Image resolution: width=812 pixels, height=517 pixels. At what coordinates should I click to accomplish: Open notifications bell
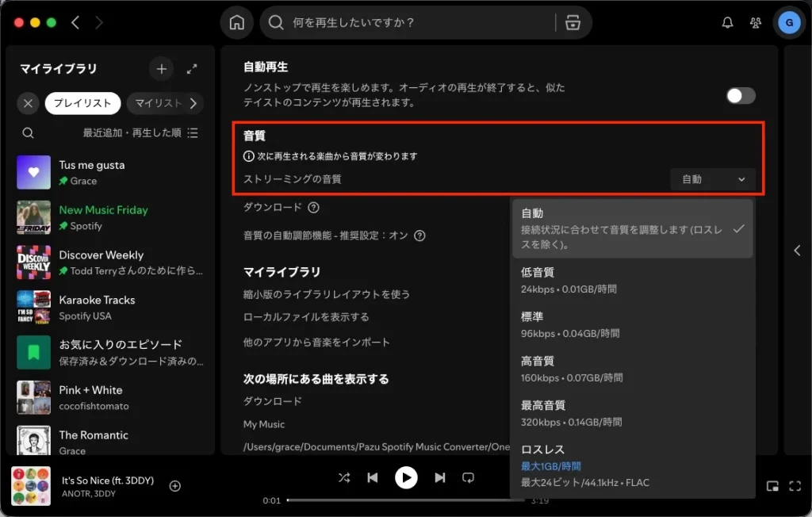tap(728, 22)
